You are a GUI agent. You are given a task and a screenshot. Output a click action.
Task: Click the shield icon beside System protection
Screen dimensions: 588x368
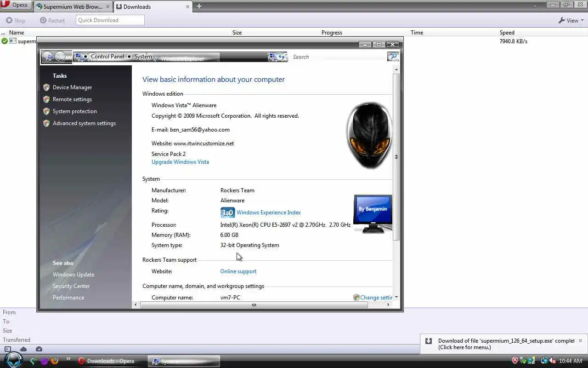(46, 111)
